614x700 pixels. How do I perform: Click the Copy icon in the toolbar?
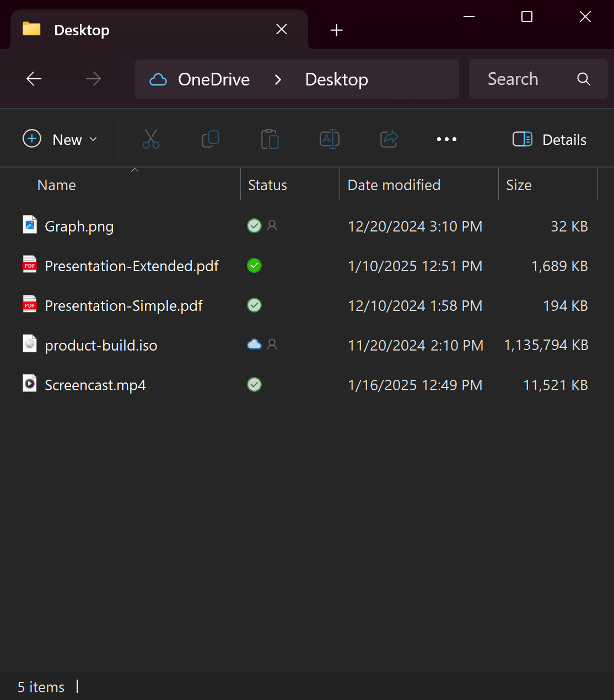[210, 139]
